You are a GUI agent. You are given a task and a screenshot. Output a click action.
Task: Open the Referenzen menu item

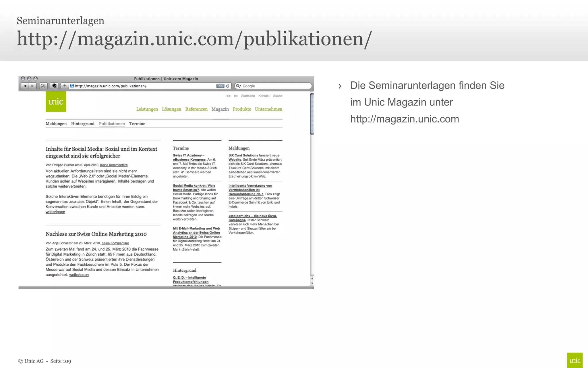196,109
